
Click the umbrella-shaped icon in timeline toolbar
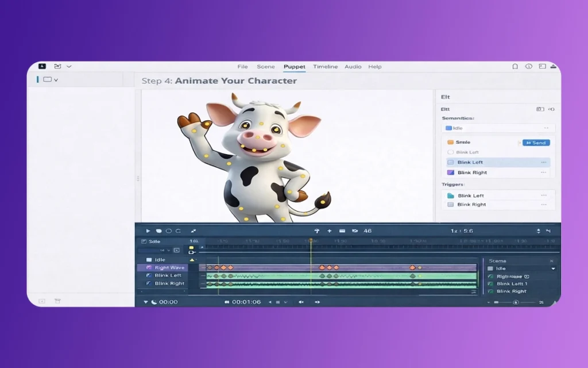coord(316,231)
